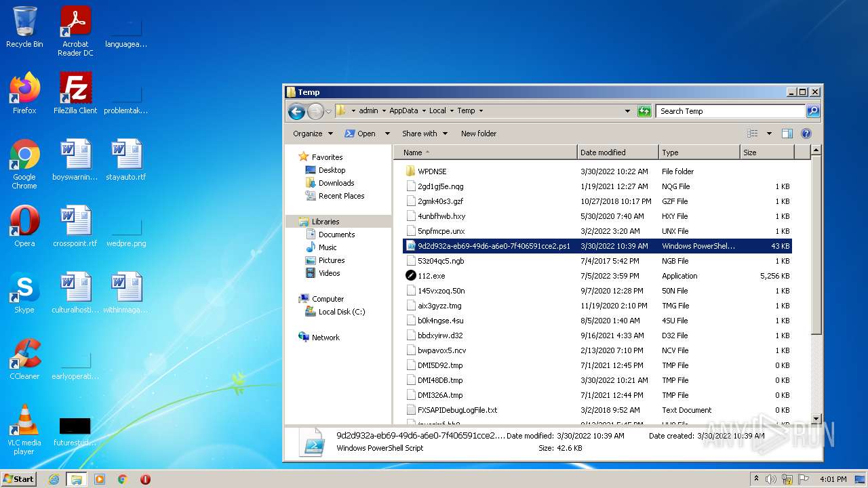Image resolution: width=868 pixels, height=488 pixels.
Task: Click Windows Explorer taskbar button
Action: (x=77, y=479)
